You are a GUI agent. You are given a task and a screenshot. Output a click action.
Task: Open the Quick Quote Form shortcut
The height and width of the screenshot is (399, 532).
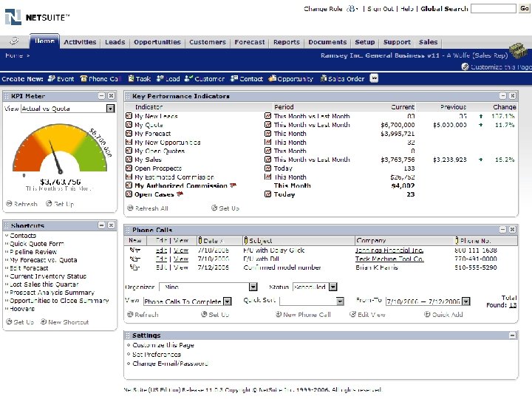coord(37,244)
